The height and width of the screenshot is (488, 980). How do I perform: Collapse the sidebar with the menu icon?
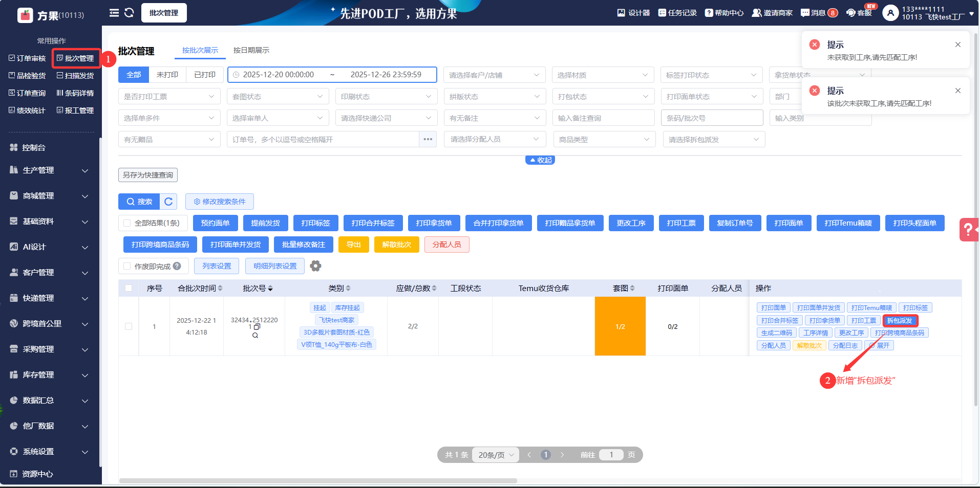click(114, 13)
